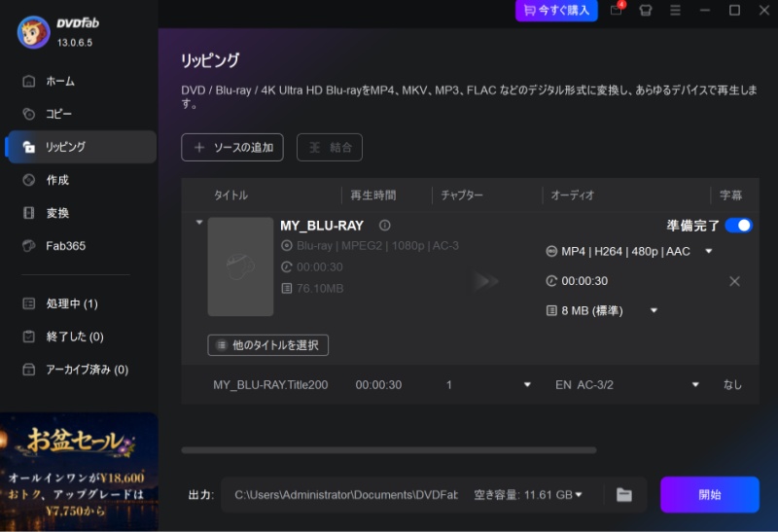Open the コピー module in sidebar

82,114
